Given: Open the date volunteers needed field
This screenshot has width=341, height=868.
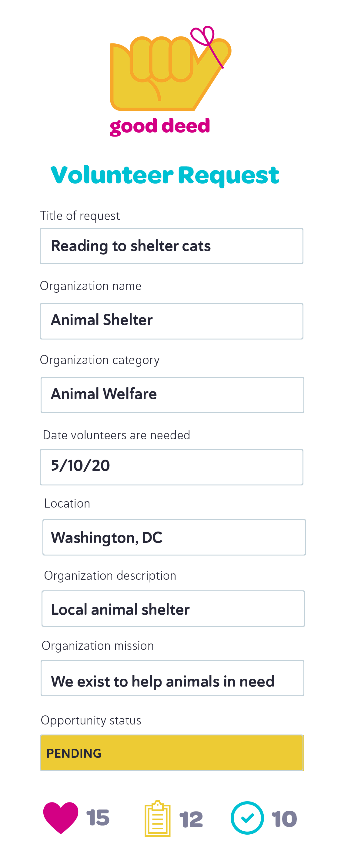Looking at the screenshot, I should click(171, 467).
